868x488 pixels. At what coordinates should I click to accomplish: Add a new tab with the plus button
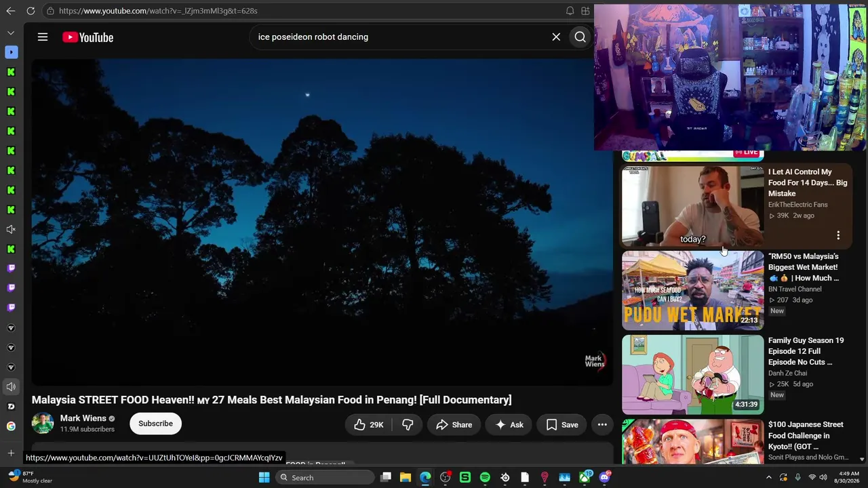11,453
